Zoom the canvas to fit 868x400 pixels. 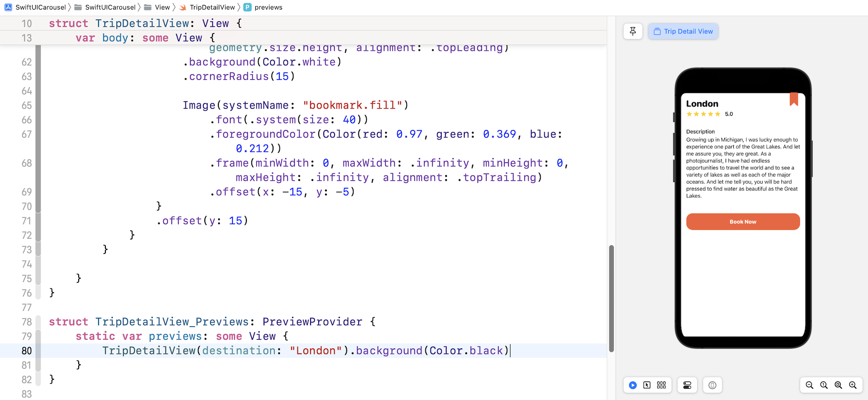point(838,385)
